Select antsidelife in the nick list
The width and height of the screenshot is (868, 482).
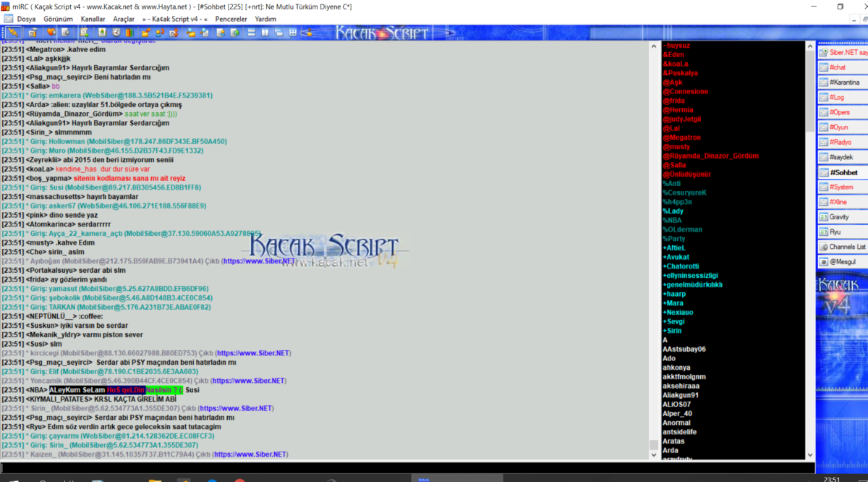point(680,432)
